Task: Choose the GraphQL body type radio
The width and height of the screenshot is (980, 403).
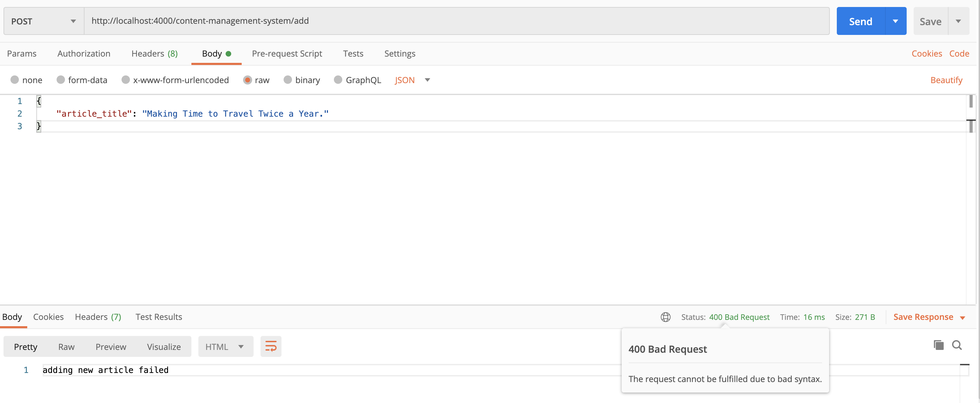Action: pyautogui.click(x=338, y=80)
